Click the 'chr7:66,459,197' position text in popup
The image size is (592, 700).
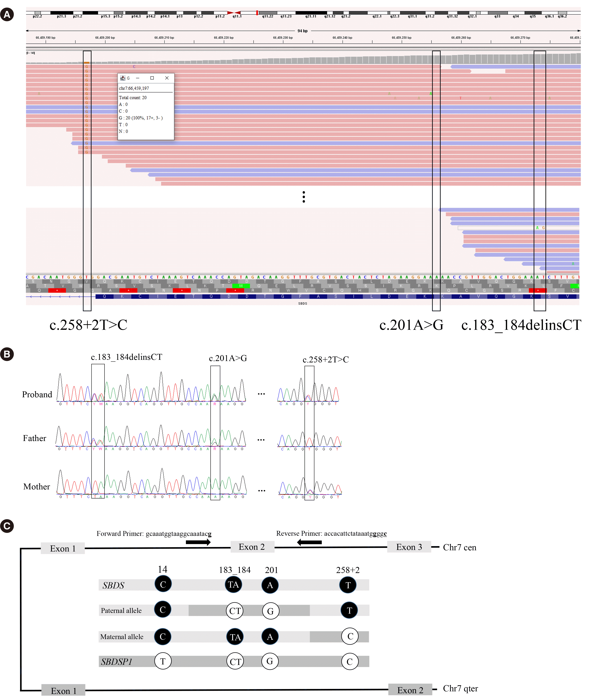(x=134, y=88)
